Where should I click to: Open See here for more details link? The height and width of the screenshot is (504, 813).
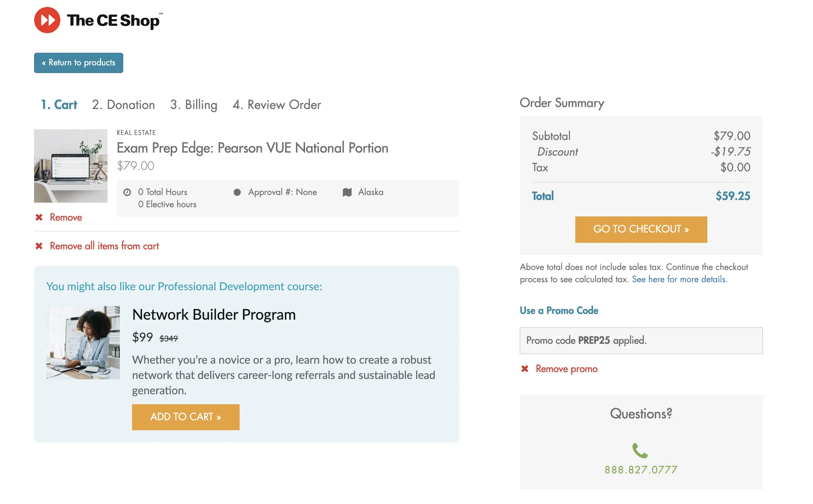[x=679, y=279]
